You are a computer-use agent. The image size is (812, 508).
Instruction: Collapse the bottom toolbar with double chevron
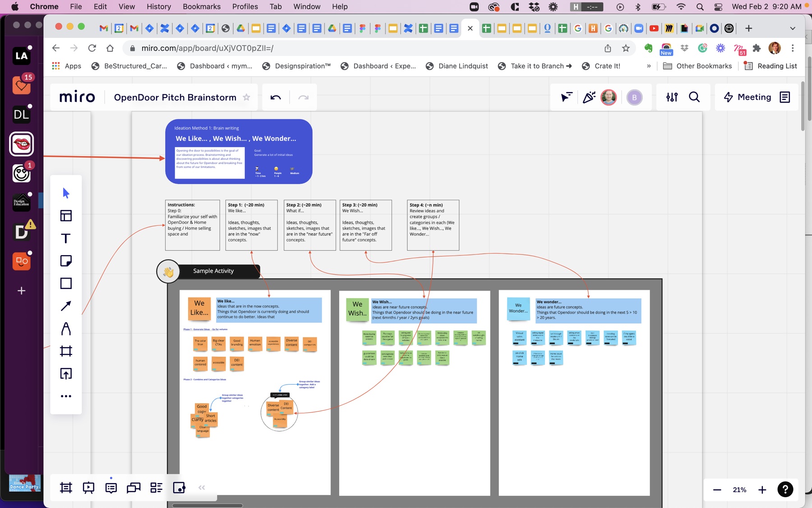pyautogui.click(x=202, y=488)
